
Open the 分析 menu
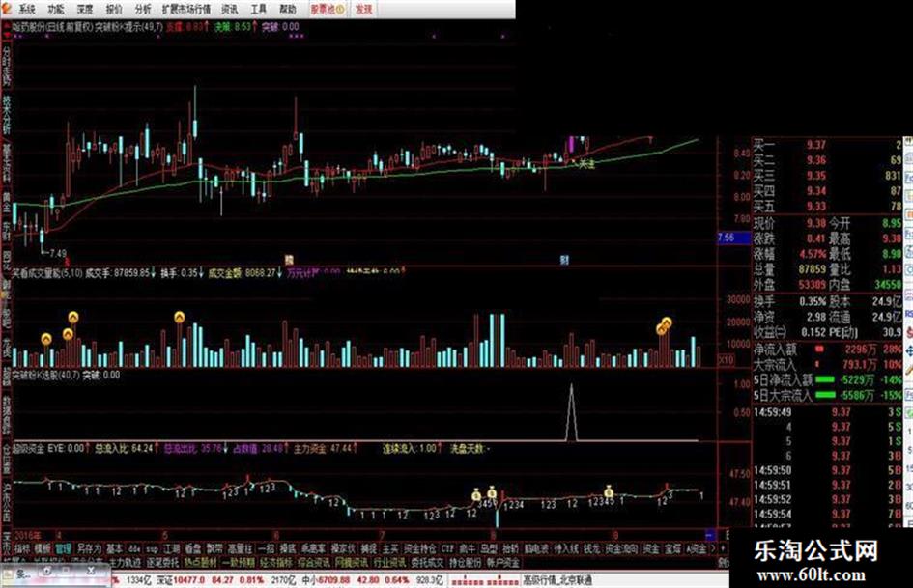[x=143, y=10]
